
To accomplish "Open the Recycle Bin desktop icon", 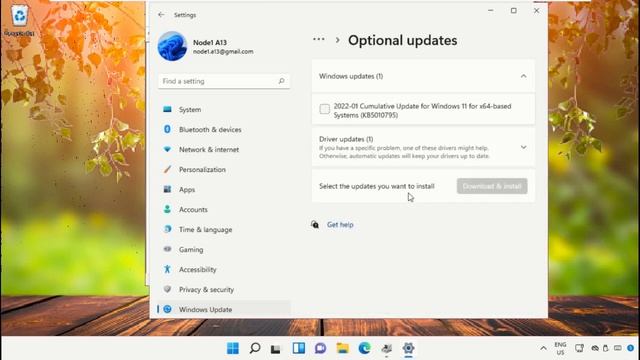I will click(x=19, y=20).
